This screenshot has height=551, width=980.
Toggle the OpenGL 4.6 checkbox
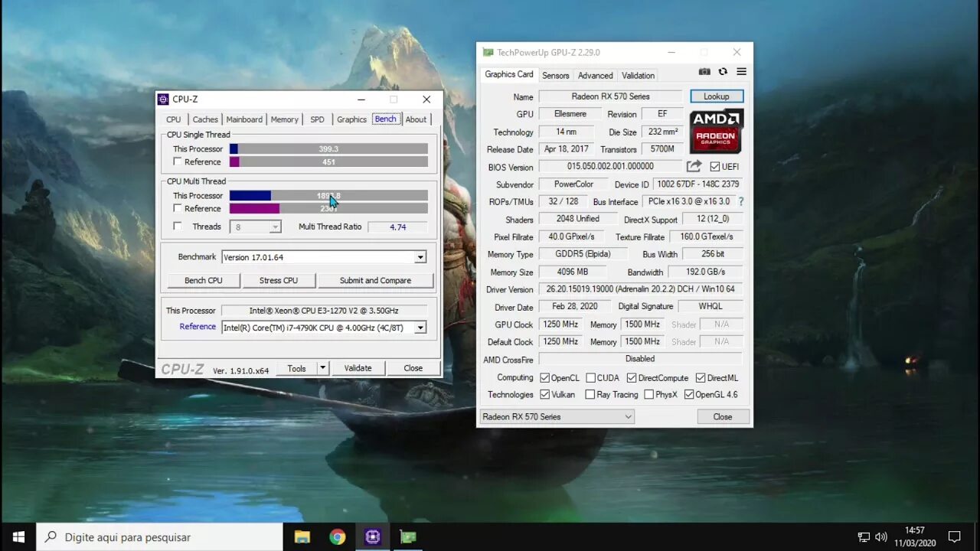(x=689, y=395)
